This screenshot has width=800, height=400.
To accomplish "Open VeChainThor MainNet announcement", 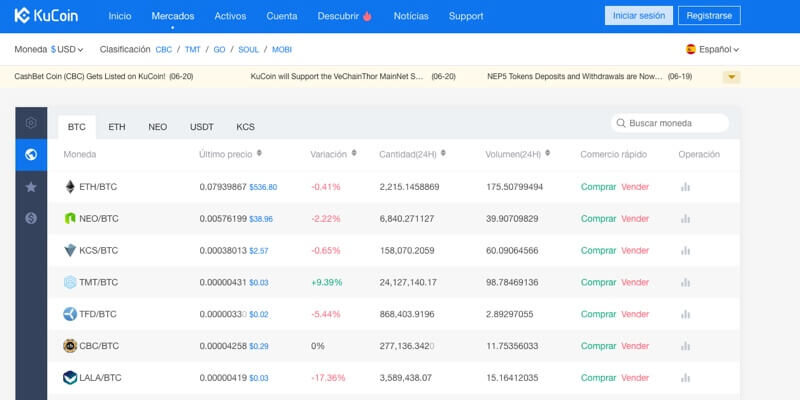I will click(x=353, y=77).
